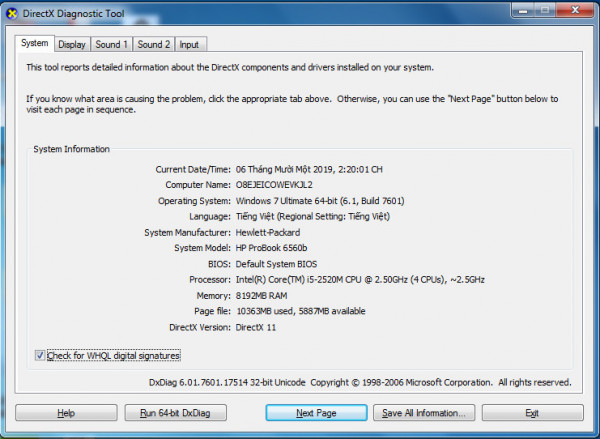Screen dimensions: 600x439
Task: Click the Current Date/Time label
Action: tap(193, 170)
